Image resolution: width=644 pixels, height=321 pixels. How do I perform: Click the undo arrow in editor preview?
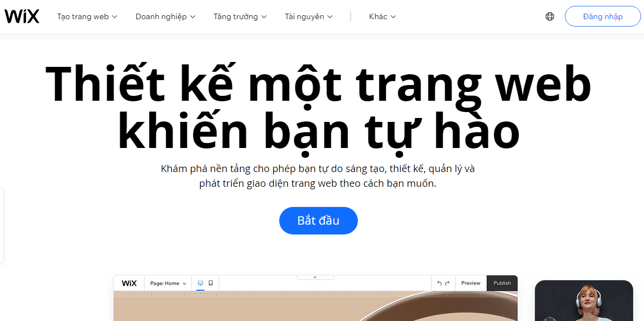[439, 283]
